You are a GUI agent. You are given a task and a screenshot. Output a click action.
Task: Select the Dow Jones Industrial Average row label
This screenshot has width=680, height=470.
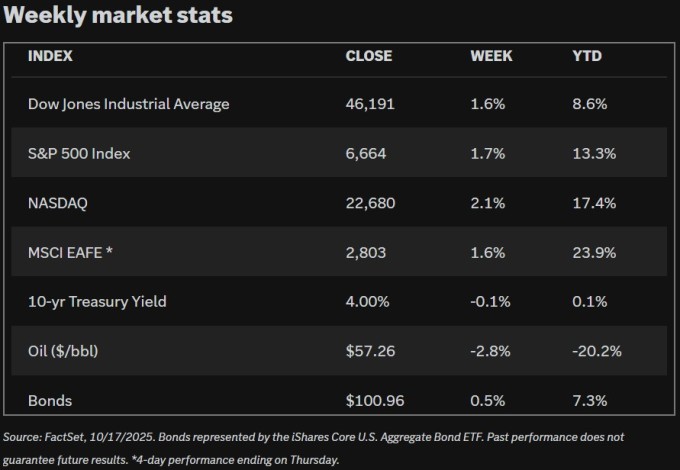tap(129, 104)
